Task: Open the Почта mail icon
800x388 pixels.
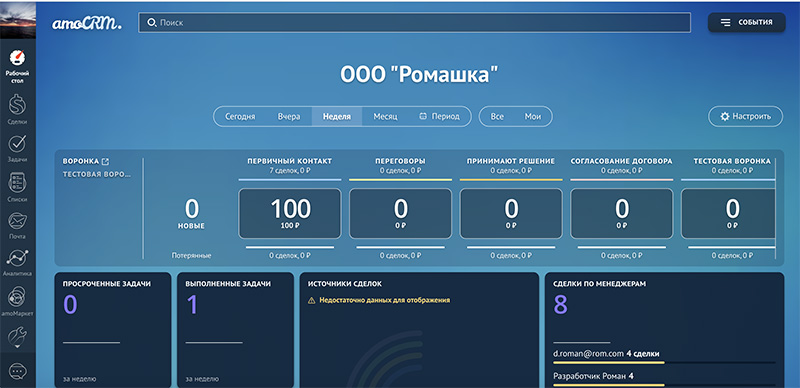Action: click(x=17, y=221)
